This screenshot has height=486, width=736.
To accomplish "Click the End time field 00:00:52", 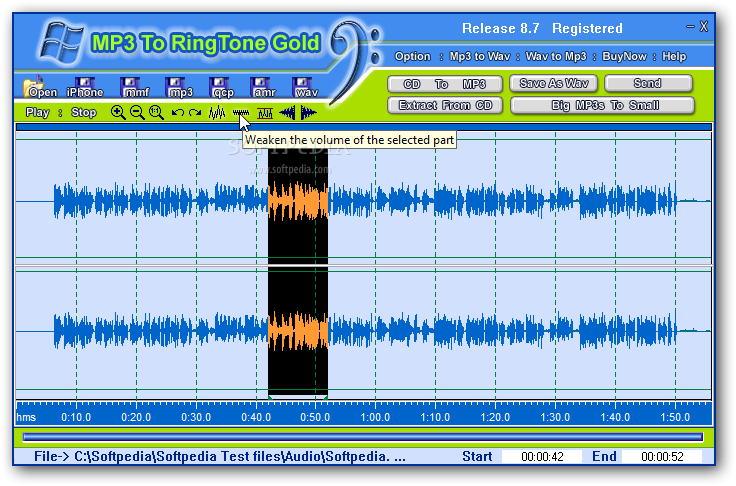I will click(x=662, y=456).
